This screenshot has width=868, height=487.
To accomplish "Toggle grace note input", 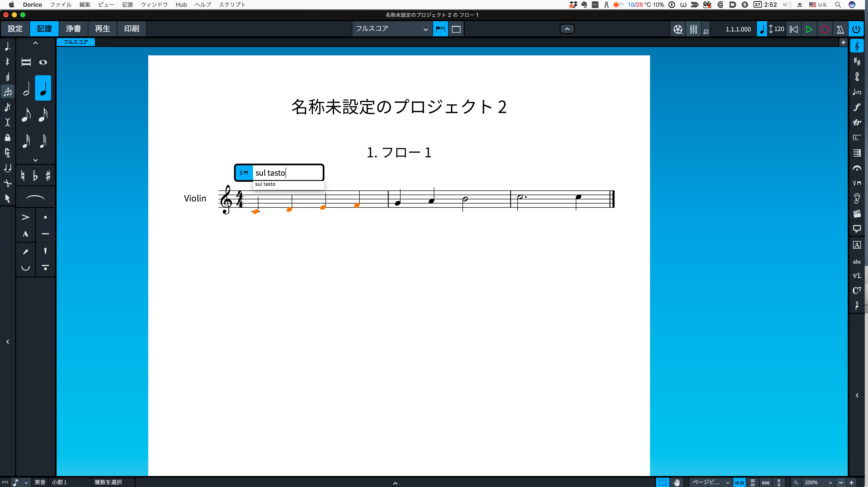I will coord(7,107).
